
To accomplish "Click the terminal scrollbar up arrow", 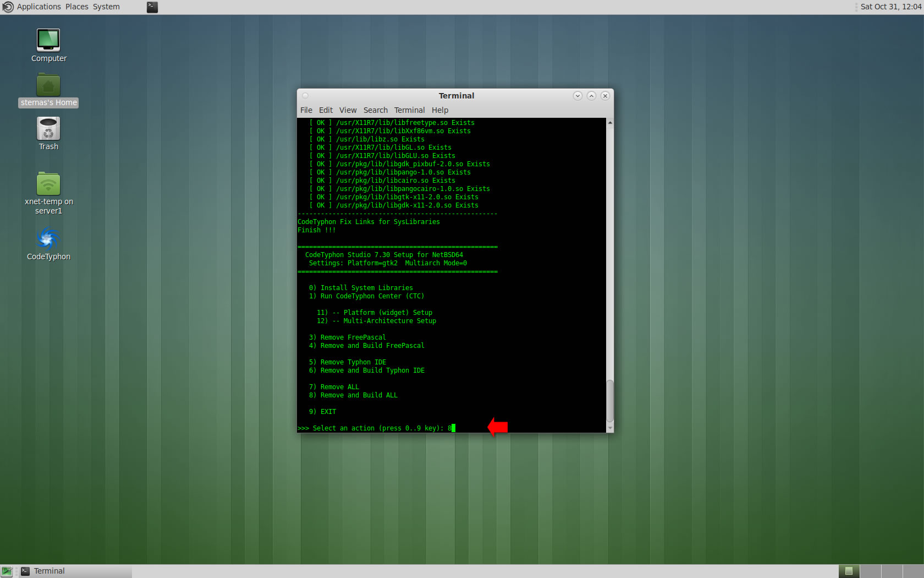I will click(x=610, y=122).
